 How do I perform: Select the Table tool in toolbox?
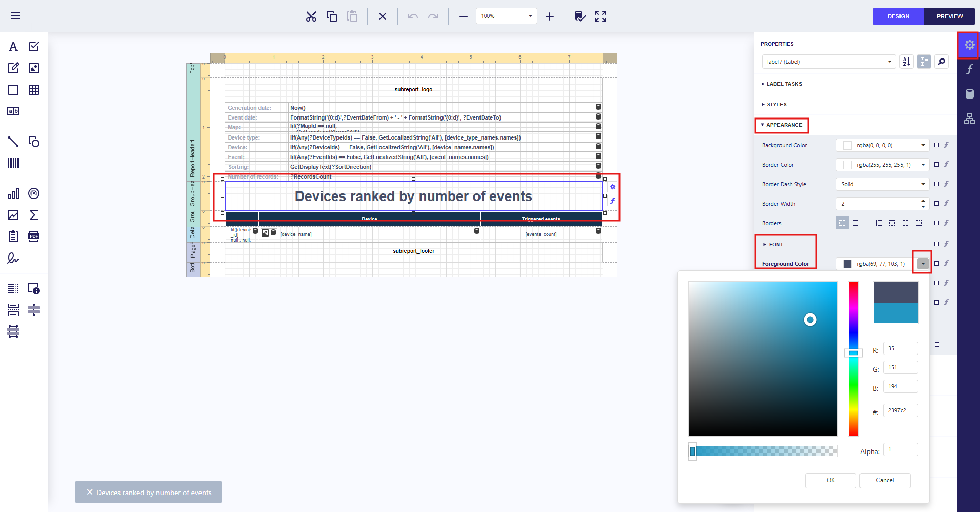[x=34, y=90]
